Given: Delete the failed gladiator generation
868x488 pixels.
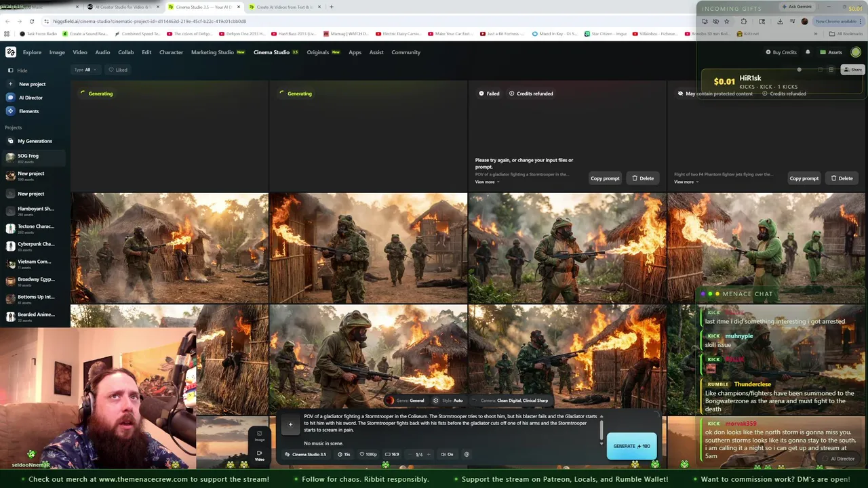Looking at the screenshot, I should (643, 178).
